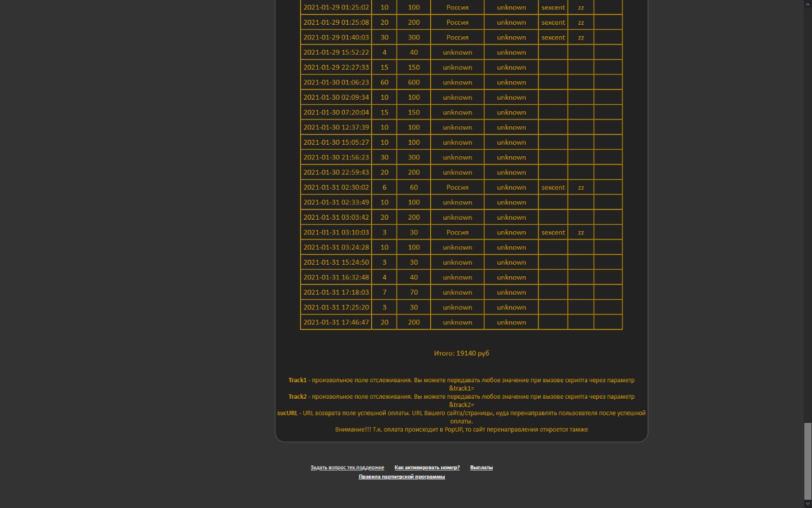Select the 2021-01-30 01:06:23 timestamp cell
The image size is (812, 508).
click(336, 83)
